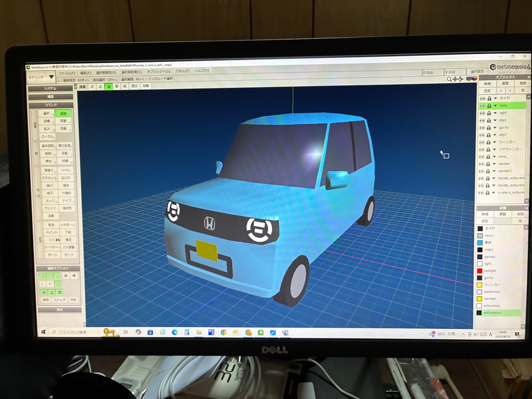The image size is (532, 399).
Task: Select the 移動 move command
Action: 64,121
